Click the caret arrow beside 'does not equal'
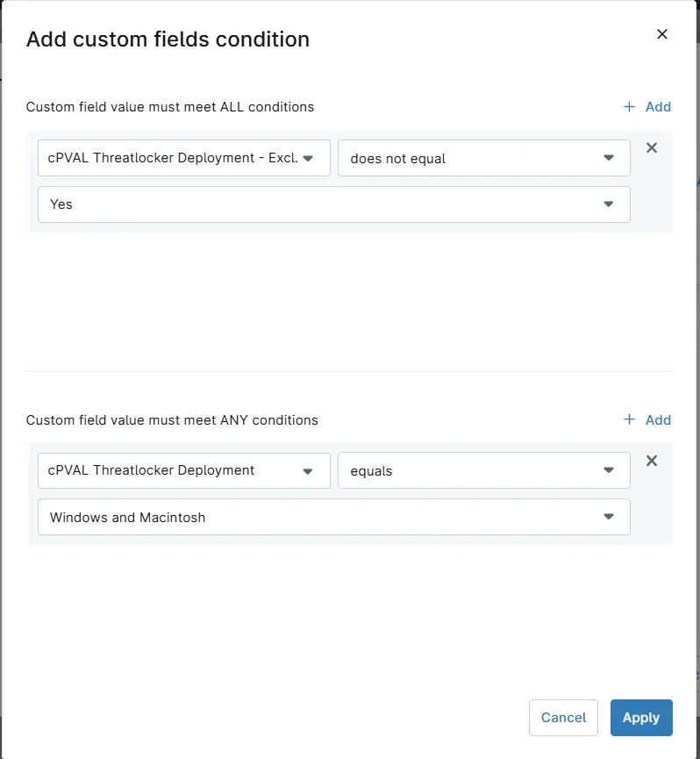The height and width of the screenshot is (759, 700). click(609, 158)
